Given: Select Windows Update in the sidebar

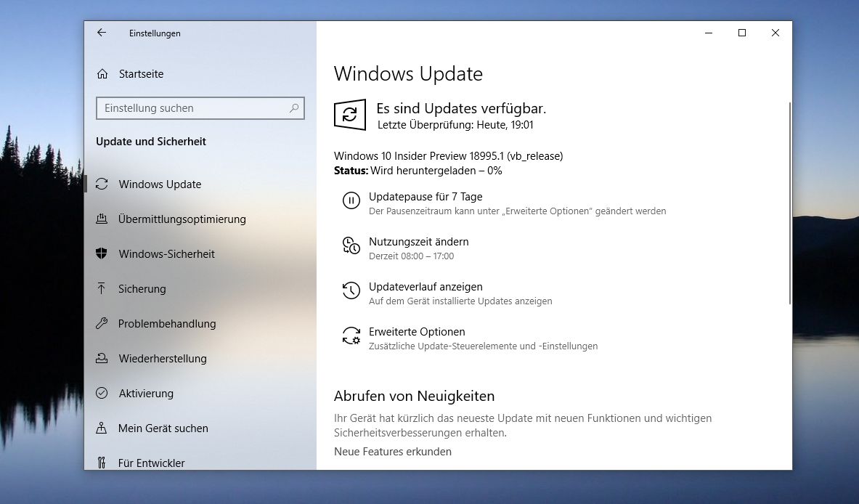Looking at the screenshot, I should pos(160,184).
